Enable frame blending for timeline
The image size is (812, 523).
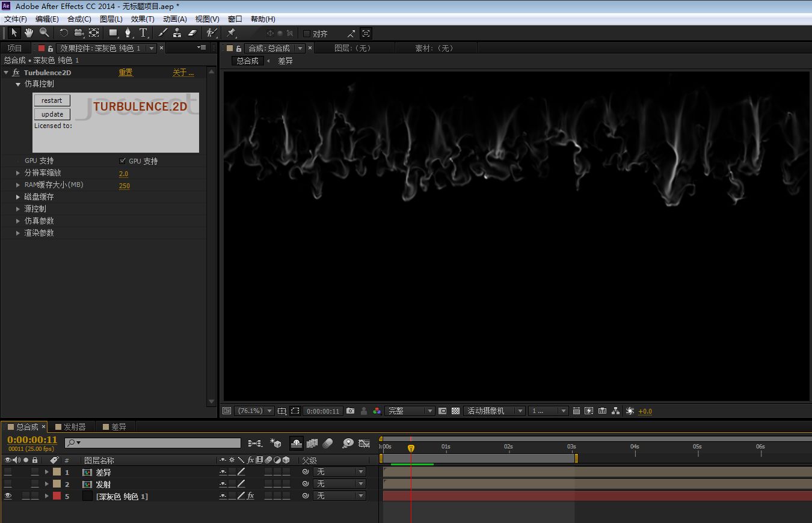pos(312,443)
